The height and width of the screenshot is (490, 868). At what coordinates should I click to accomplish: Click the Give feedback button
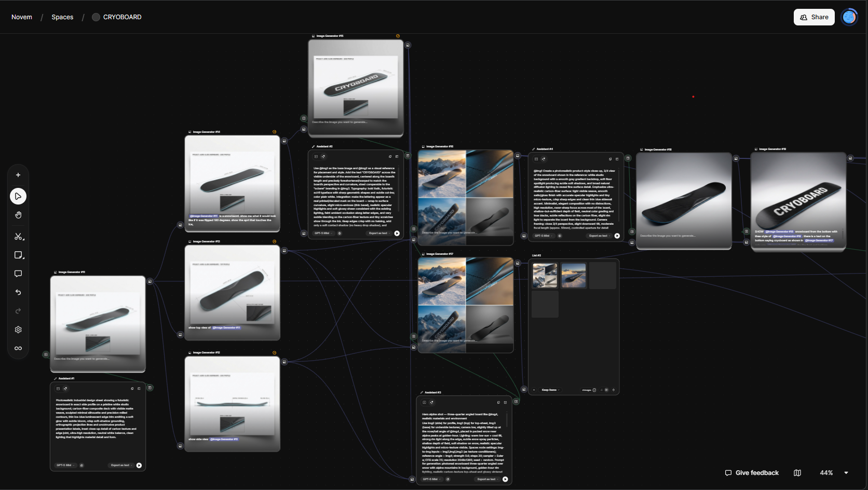(752, 473)
